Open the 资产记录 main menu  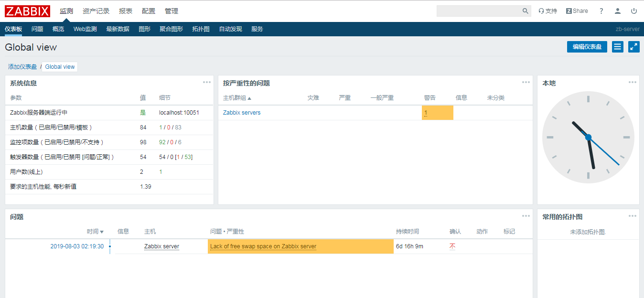point(96,11)
